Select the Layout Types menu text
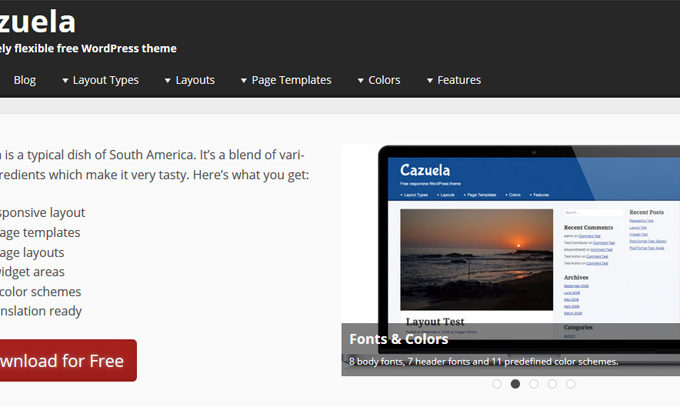 [106, 80]
